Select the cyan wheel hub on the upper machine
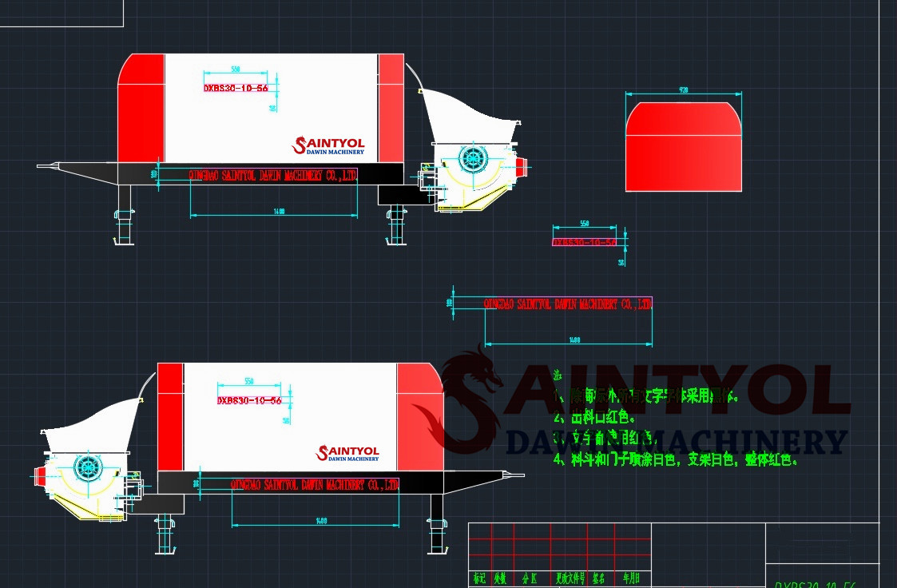897x588 pixels. [x=474, y=157]
